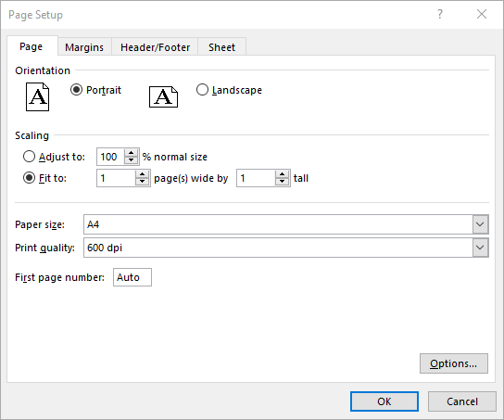Open the Paper size dropdown arrow
Viewport: 504px width, 420px height.
pos(480,224)
